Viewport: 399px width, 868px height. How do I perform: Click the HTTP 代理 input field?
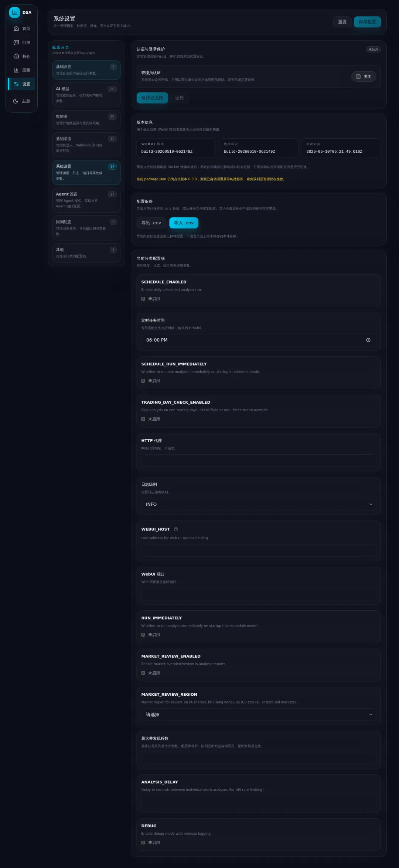click(x=259, y=461)
